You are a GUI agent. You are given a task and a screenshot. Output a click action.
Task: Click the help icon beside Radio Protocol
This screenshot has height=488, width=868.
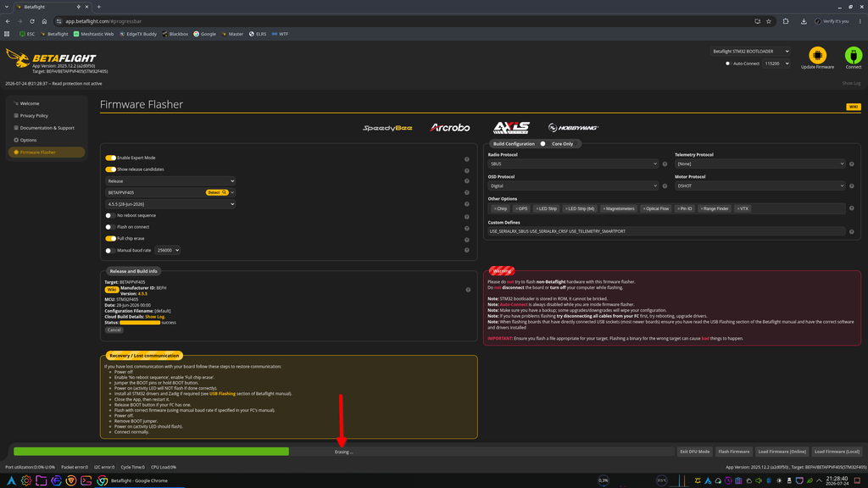tap(665, 164)
